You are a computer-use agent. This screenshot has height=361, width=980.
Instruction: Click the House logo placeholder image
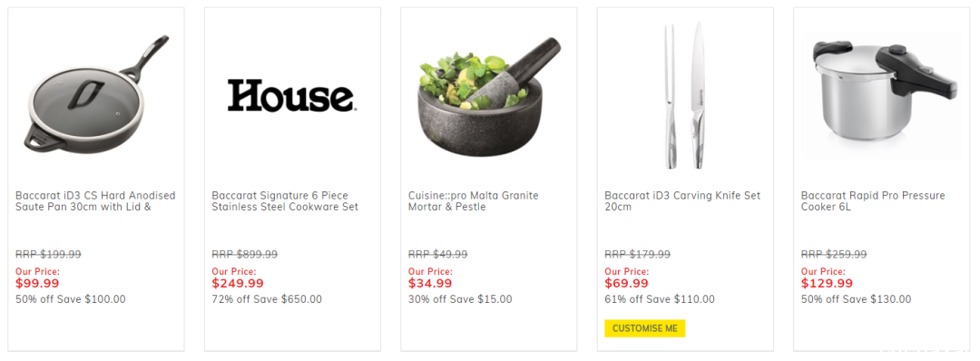pos(292,95)
